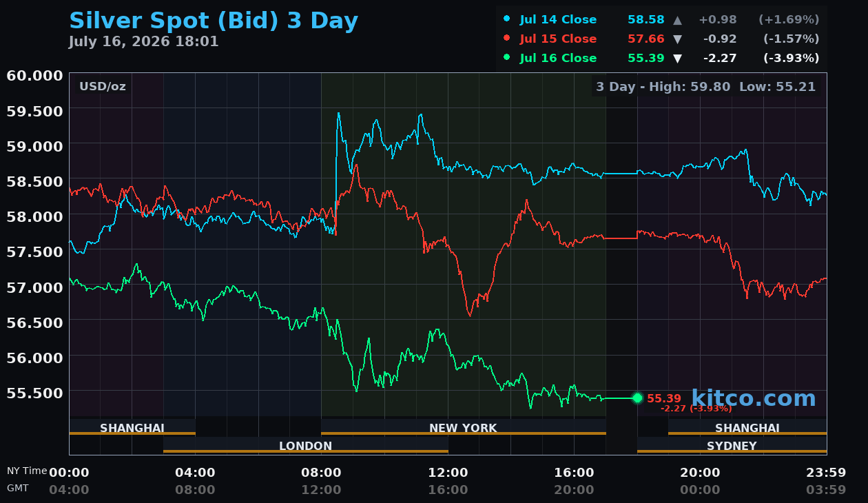Click the green current price marker dot
The height and width of the screenshot is (503, 868).
pyautogui.click(x=637, y=398)
